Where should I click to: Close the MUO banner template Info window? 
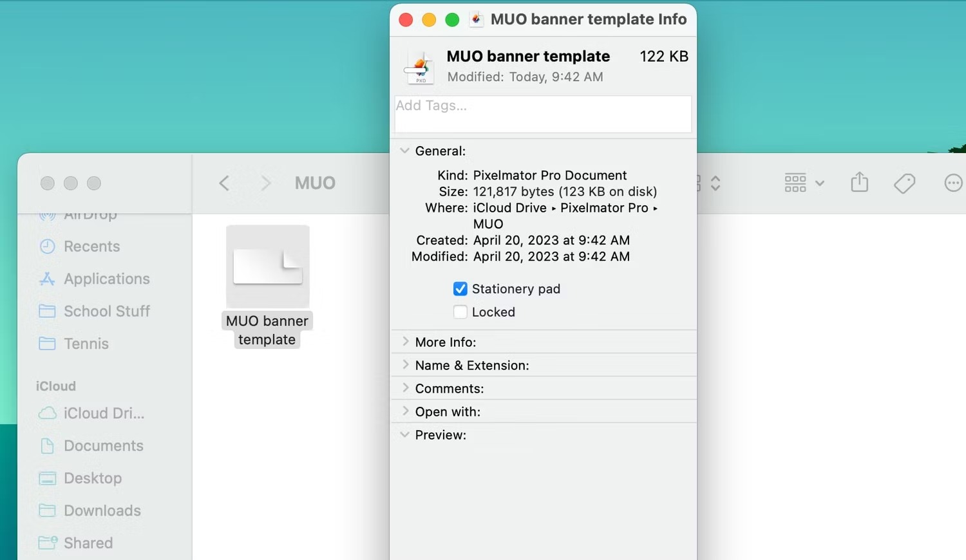pyautogui.click(x=406, y=20)
